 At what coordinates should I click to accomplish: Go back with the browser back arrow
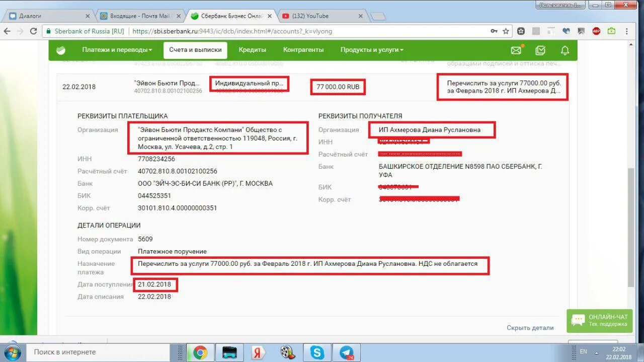pos(7,31)
